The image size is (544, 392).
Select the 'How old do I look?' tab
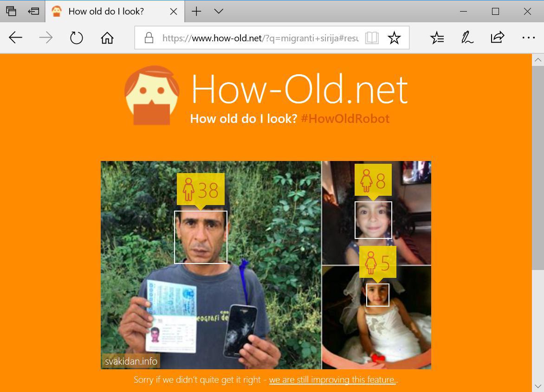106,11
